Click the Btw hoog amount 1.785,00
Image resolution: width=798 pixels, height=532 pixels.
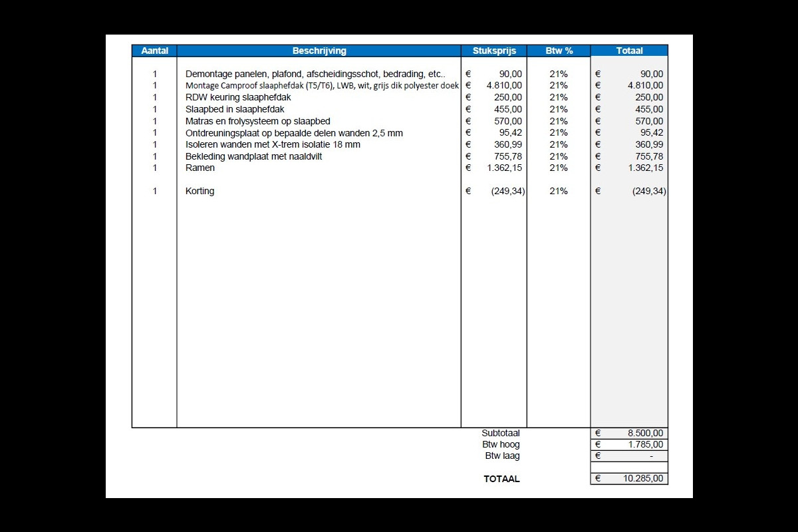(x=645, y=444)
